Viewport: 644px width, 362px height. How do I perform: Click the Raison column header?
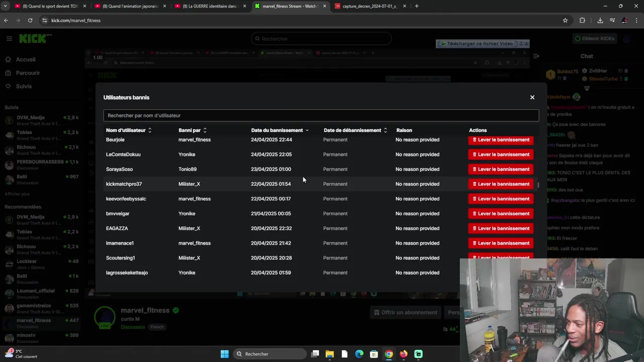(404, 130)
